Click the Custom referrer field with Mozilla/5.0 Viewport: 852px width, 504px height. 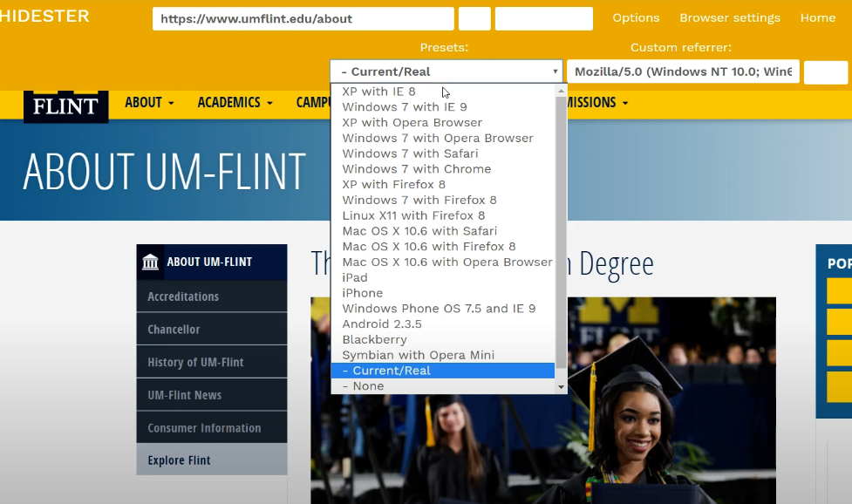[683, 72]
